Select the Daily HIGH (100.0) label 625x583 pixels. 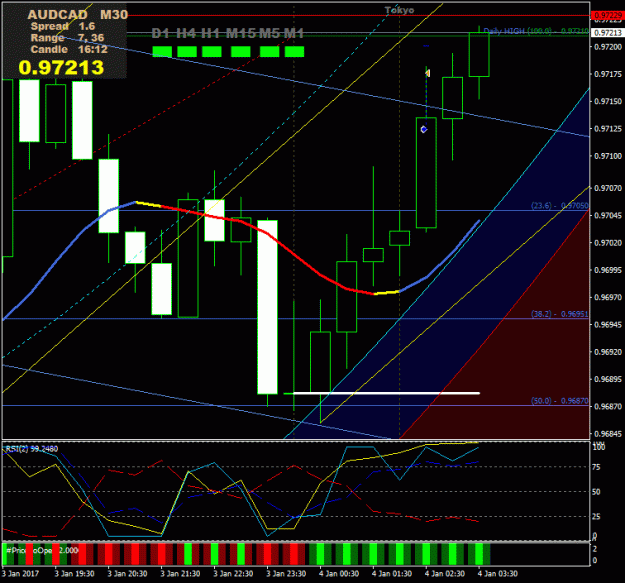click(536, 31)
